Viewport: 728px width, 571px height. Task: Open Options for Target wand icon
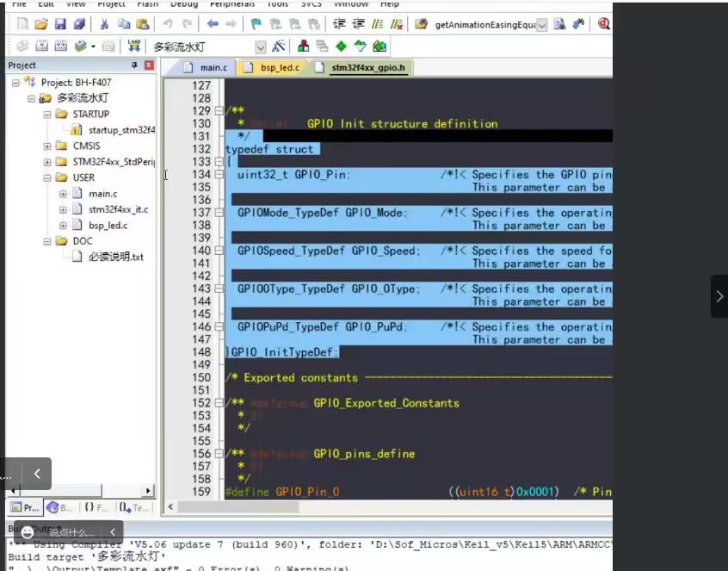279,46
